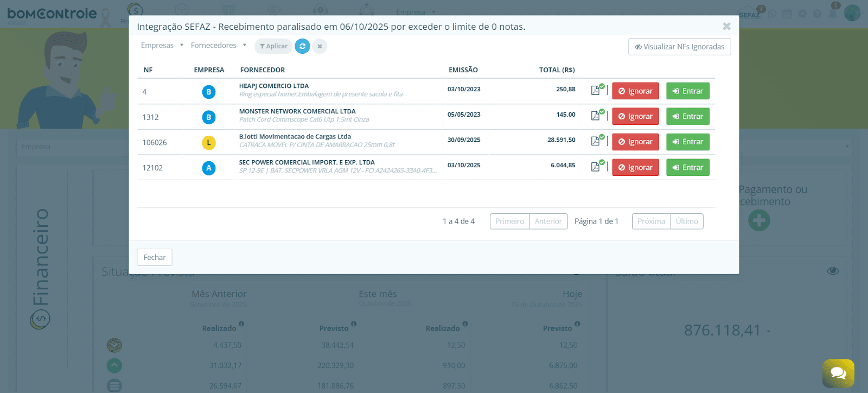The height and width of the screenshot is (393, 868).
Task: Ignore the SEC POWER COMERCIAL invoice
Action: click(x=635, y=167)
